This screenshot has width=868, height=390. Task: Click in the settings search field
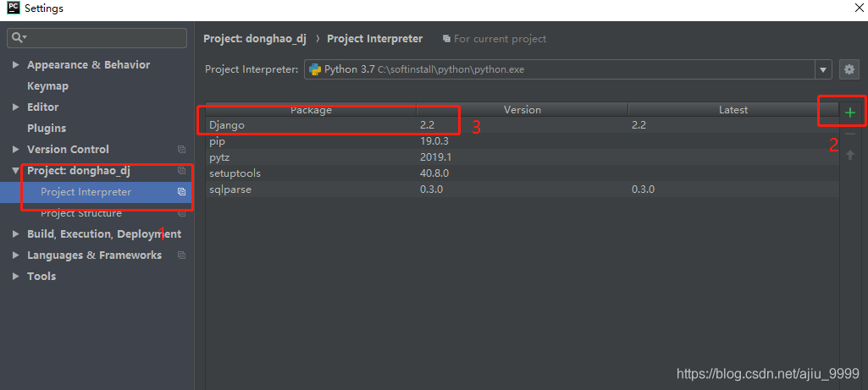[97, 37]
